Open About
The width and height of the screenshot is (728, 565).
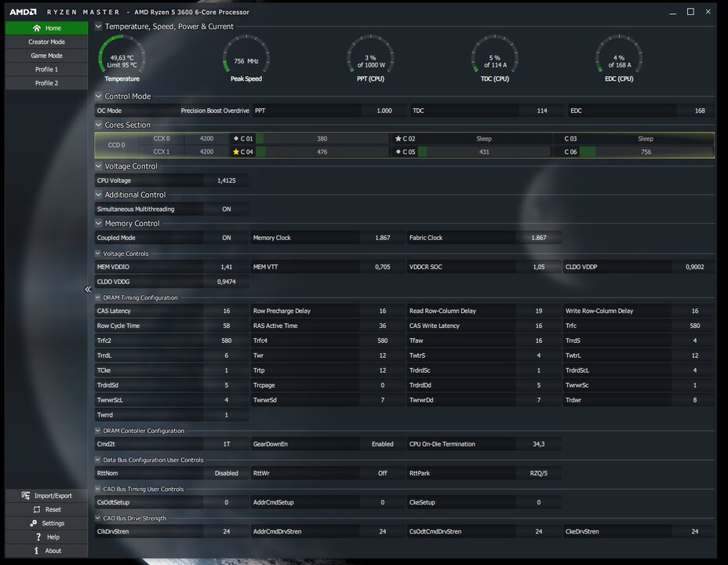coord(46,551)
